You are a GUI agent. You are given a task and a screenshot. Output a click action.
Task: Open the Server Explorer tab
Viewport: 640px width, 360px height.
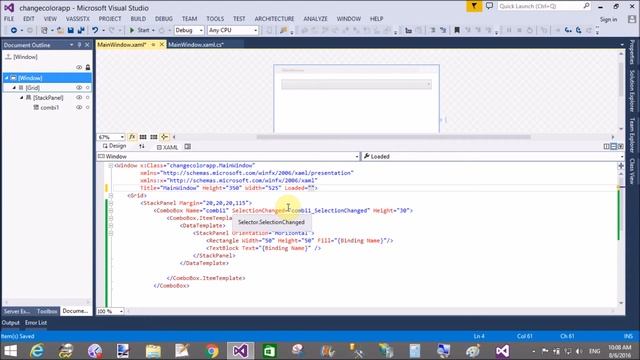pos(17,311)
